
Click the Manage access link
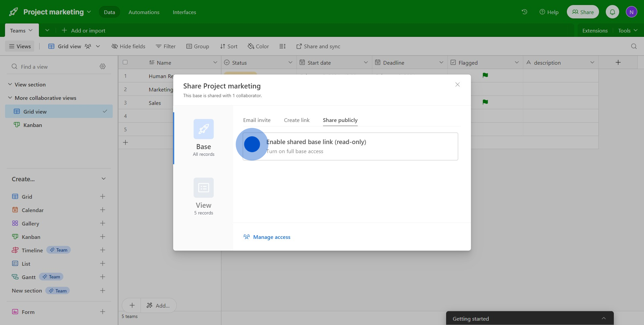[x=271, y=237]
